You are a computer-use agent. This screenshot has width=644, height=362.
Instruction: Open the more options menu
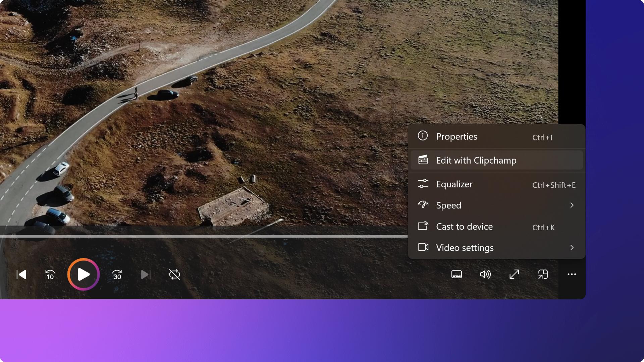(x=571, y=274)
